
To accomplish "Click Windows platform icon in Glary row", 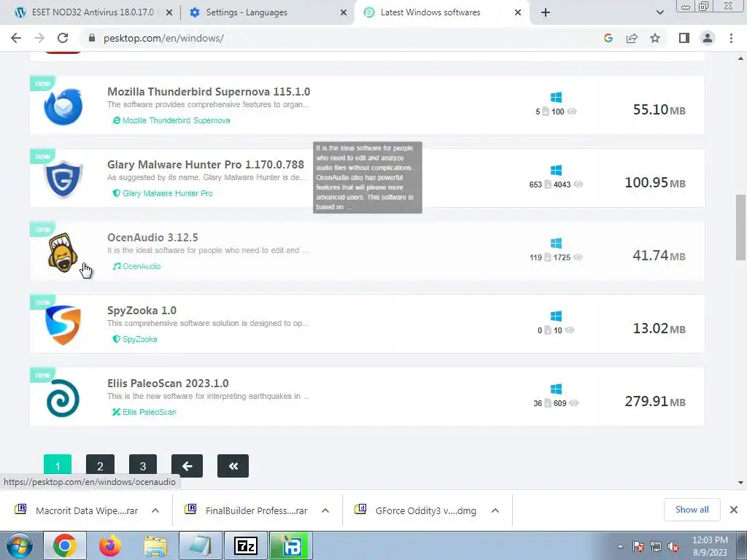I will [x=556, y=170].
